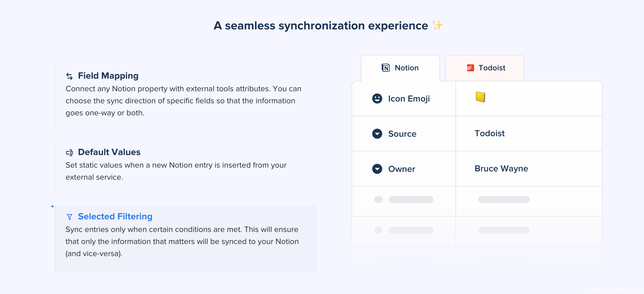Click the Todoist source value cell
The height and width of the screenshot is (294, 644).
tap(490, 133)
